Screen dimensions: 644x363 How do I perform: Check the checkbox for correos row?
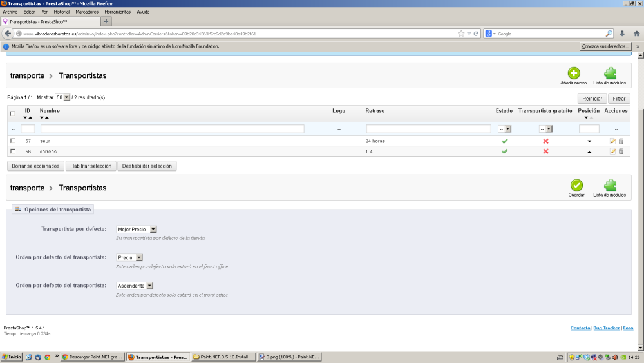[13, 152]
